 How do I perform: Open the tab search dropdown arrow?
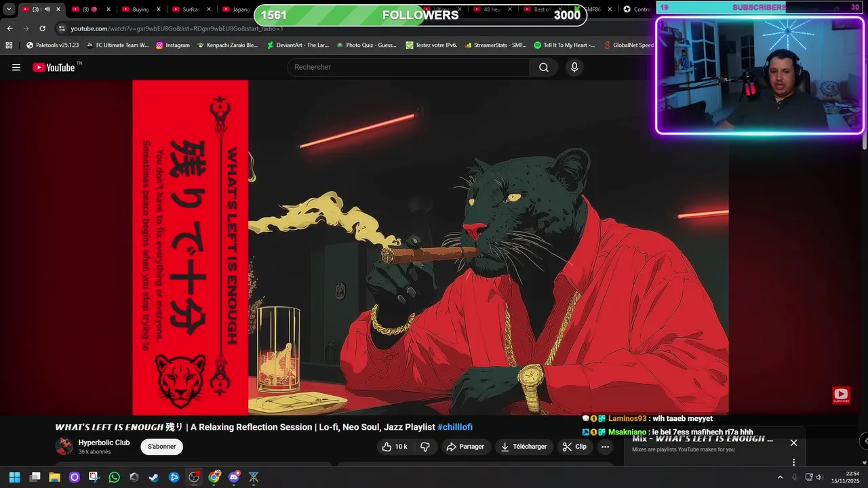pyautogui.click(x=9, y=9)
